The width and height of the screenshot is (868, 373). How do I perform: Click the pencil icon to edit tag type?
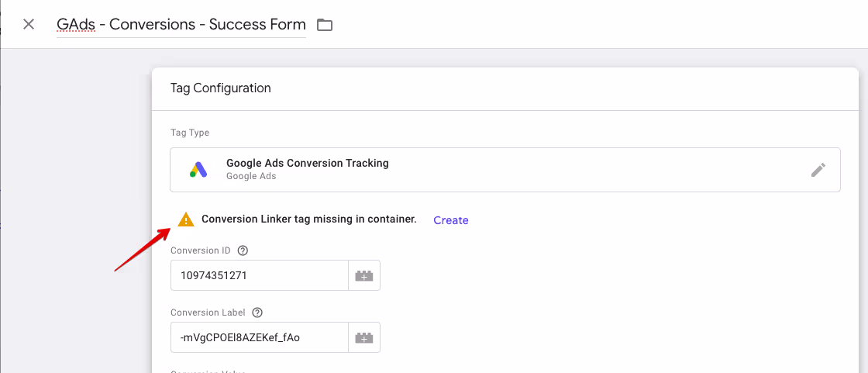(x=818, y=170)
